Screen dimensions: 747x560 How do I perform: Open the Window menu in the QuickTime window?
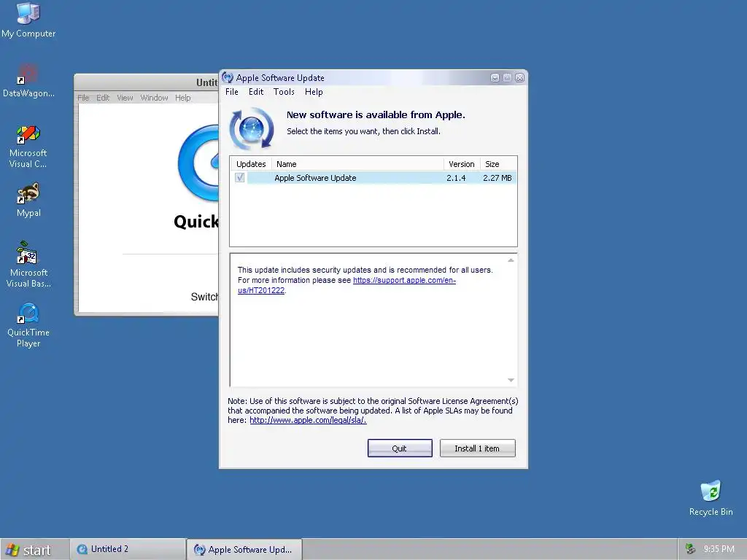[x=154, y=98]
